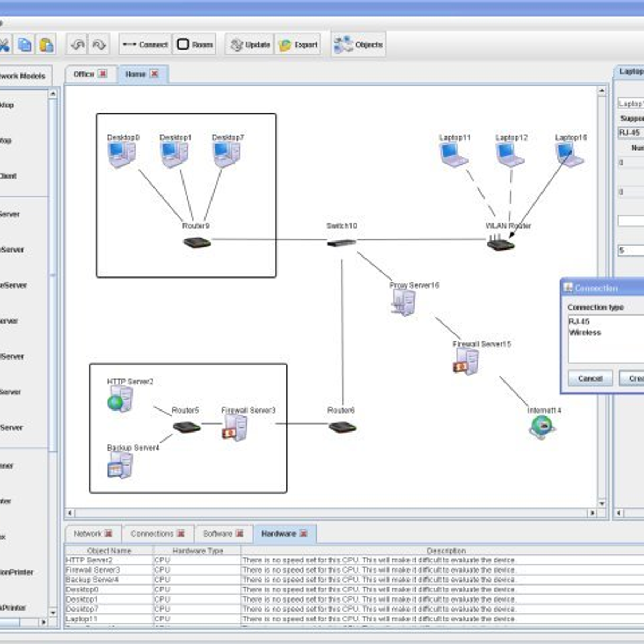Select the HTTP Server2 icon
Viewport: 644px width, 644px height.
(120, 399)
